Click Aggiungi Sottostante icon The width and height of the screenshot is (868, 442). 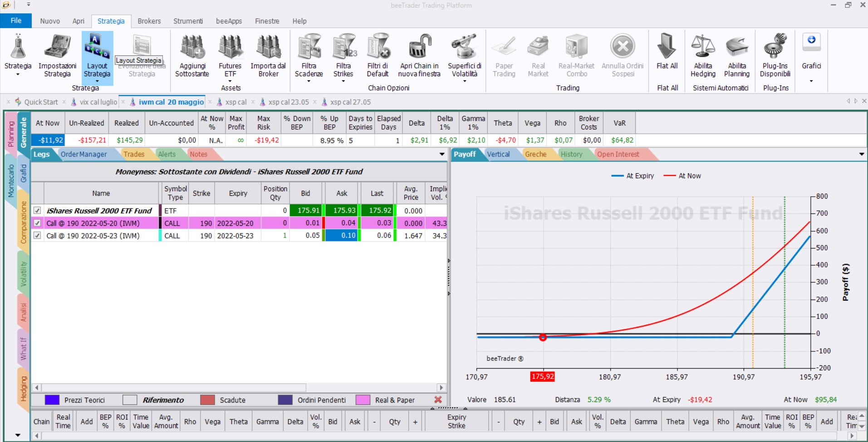192,47
